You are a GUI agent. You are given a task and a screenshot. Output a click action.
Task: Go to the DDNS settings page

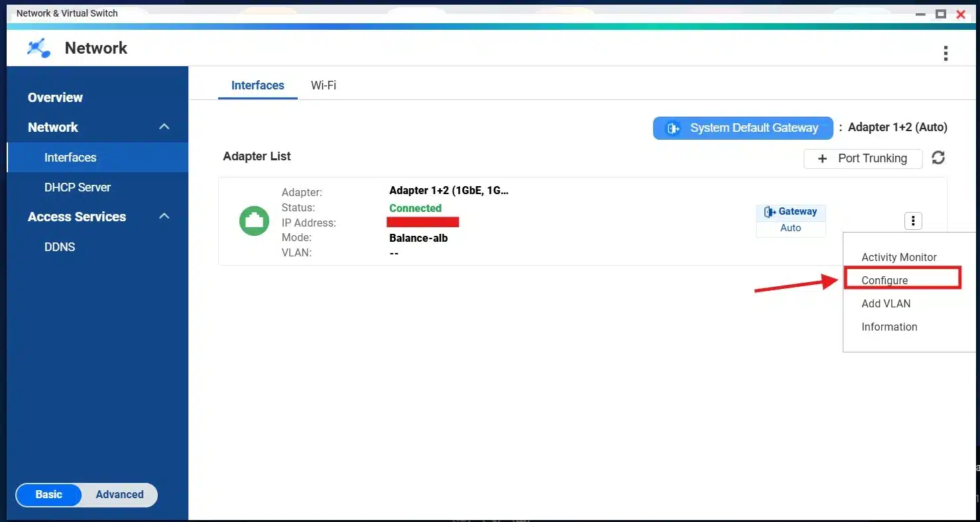click(60, 246)
